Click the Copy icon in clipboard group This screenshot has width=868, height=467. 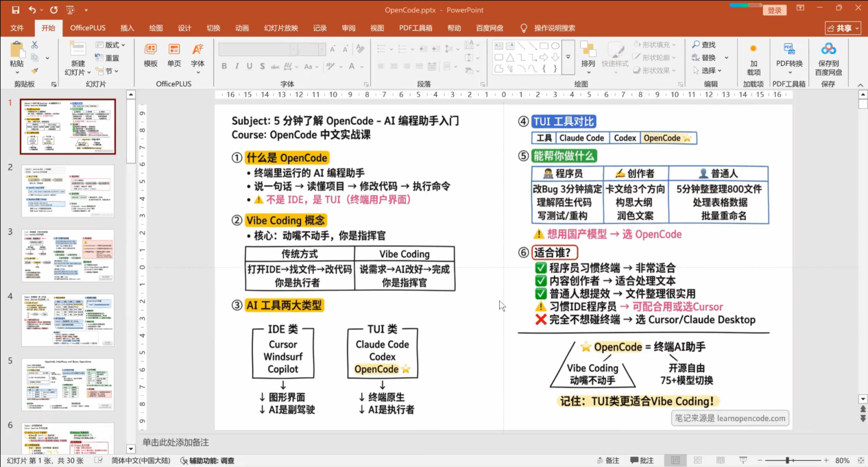pyautogui.click(x=35, y=58)
